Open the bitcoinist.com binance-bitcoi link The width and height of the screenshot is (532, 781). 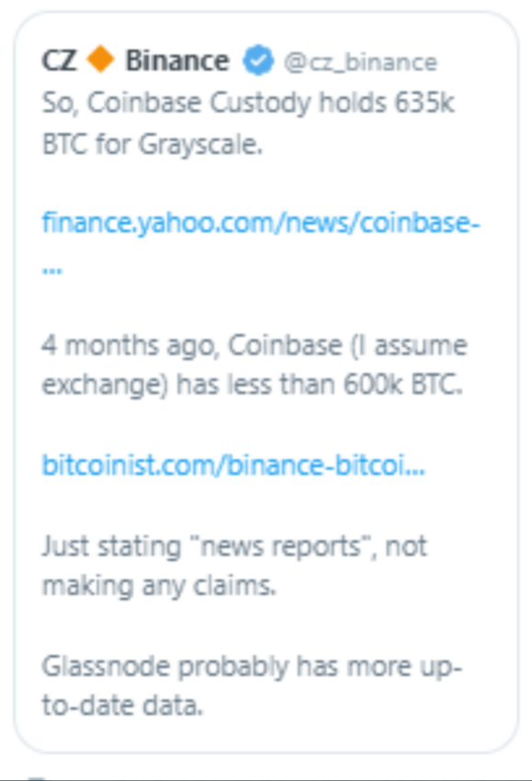click(233, 465)
